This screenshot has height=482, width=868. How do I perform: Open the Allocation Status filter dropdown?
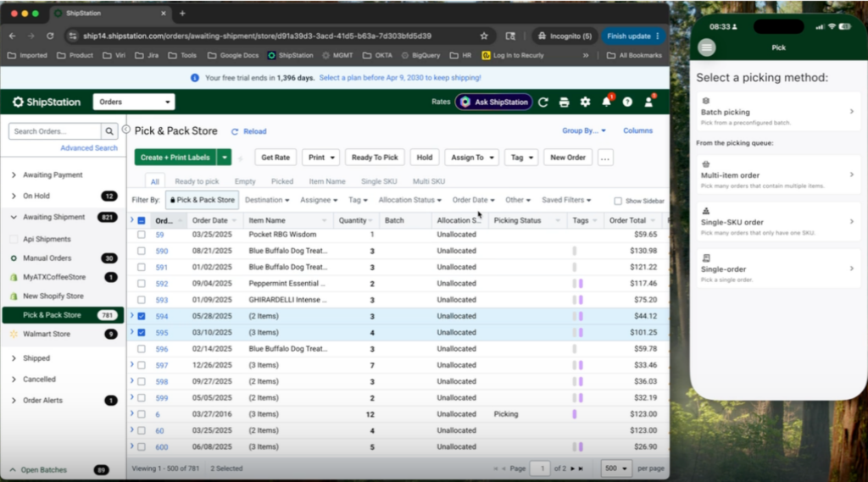click(409, 200)
